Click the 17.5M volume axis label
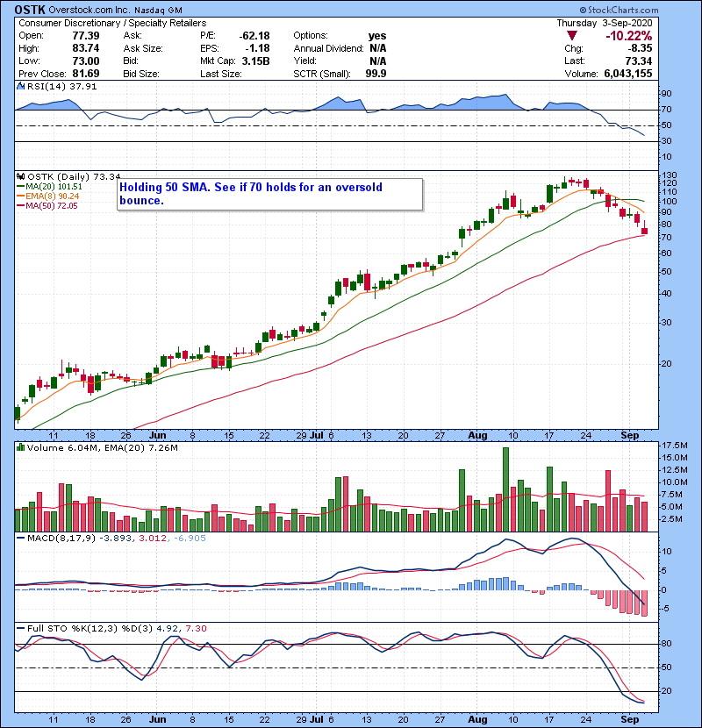The image size is (702, 728). click(675, 446)
